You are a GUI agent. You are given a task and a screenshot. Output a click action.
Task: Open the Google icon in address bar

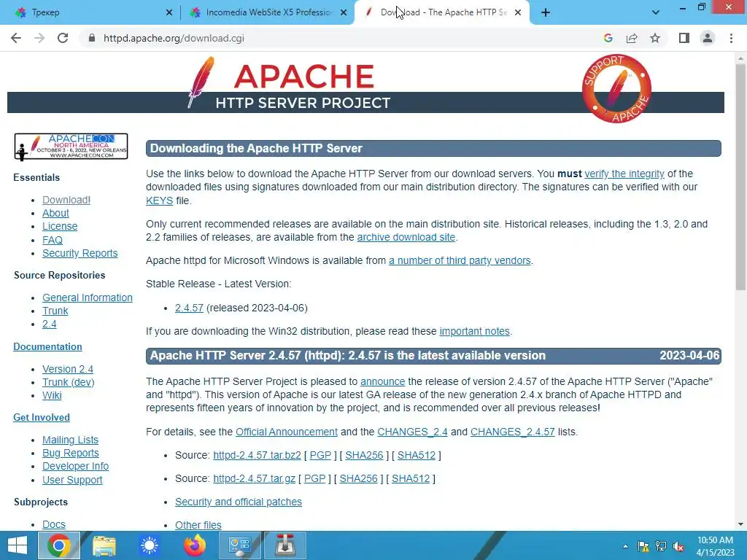[x=608, y=38]
